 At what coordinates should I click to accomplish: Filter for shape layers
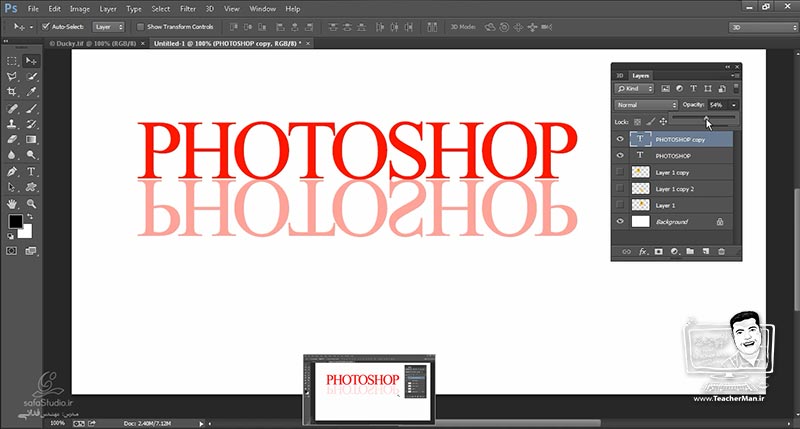708,89
